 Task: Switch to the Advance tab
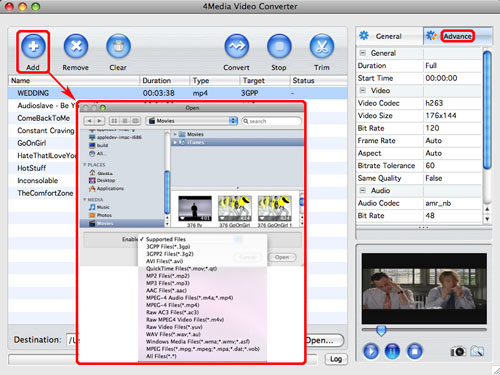click(x=457, y=36)
